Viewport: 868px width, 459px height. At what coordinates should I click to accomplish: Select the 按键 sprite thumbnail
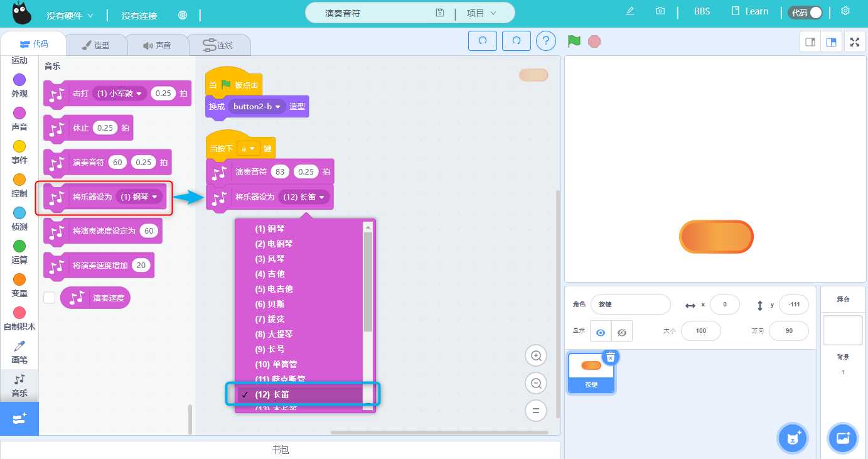591,372
